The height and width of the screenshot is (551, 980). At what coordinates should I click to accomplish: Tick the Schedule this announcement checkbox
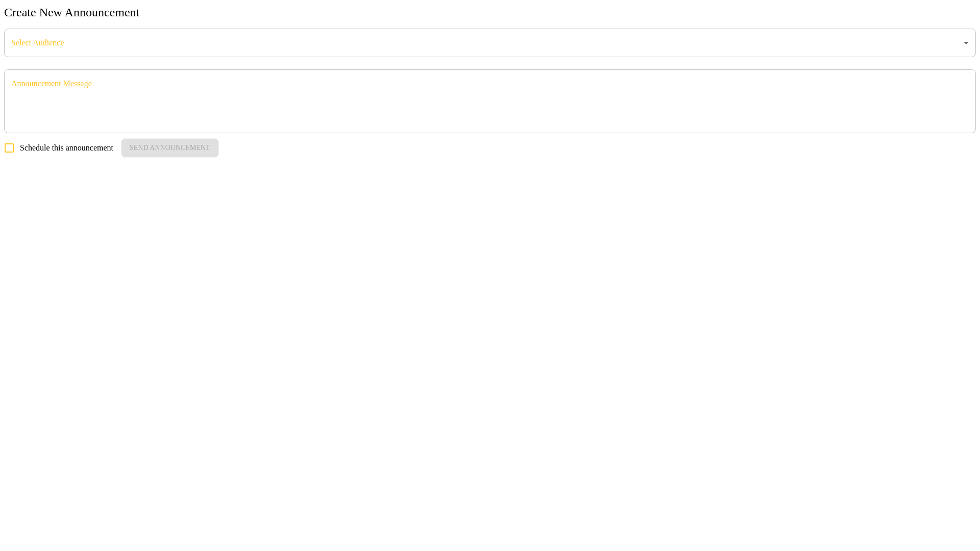pos(9,148)
